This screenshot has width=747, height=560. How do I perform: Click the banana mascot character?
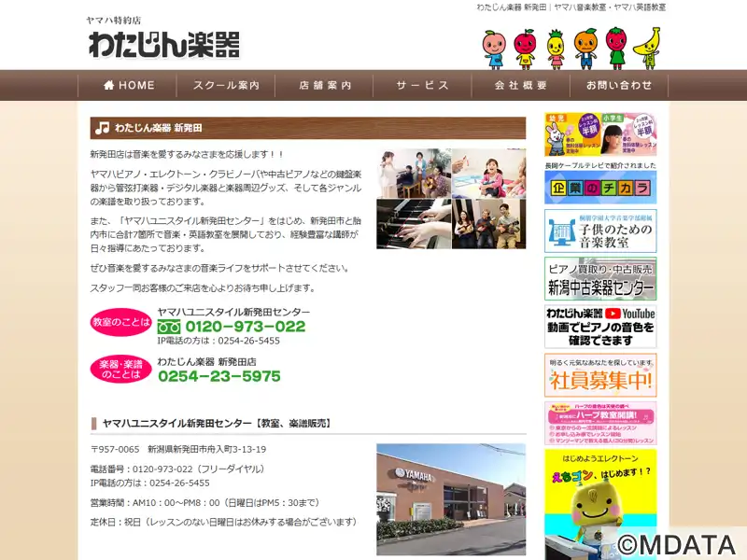click(x=647, y=49)
